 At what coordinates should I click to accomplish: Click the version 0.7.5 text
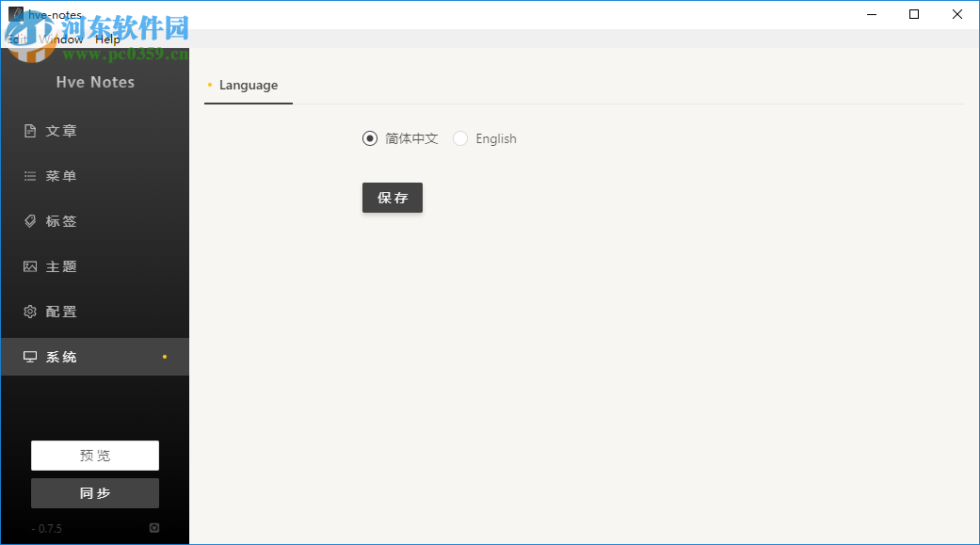[x=47, y=529]
